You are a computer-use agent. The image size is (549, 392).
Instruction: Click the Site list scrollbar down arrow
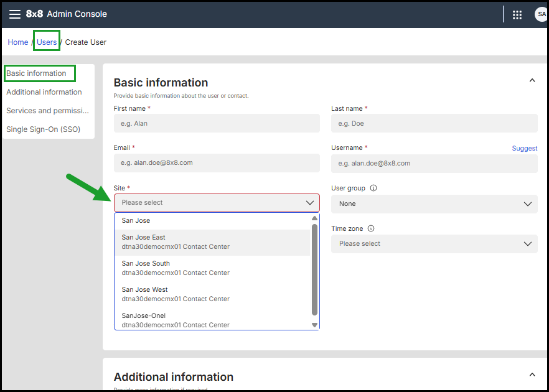tap(314, 325)
